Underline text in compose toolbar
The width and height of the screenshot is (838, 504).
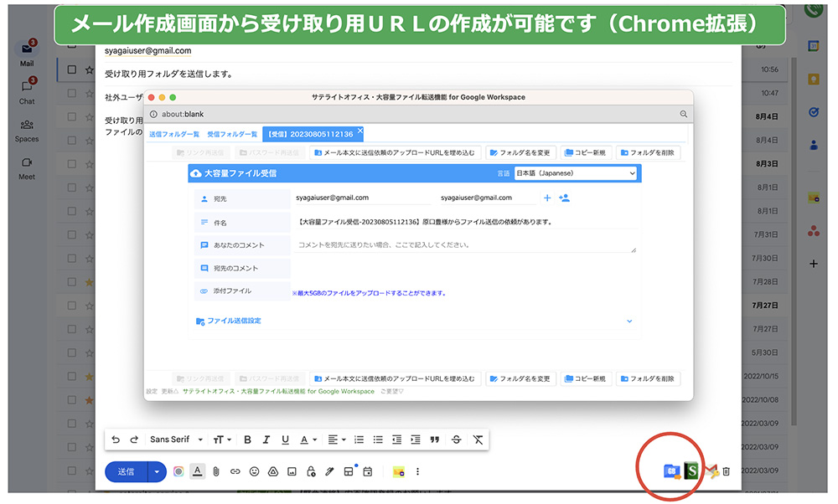(x=286, y=440)
